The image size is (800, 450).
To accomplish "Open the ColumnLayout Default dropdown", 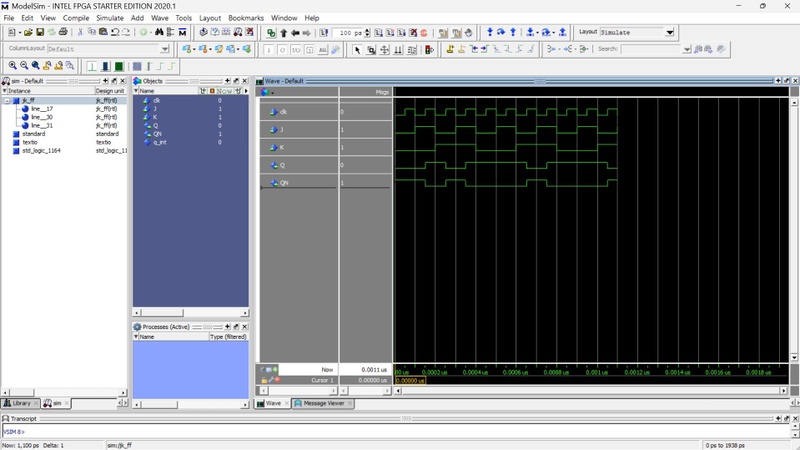I will (165, 49).
